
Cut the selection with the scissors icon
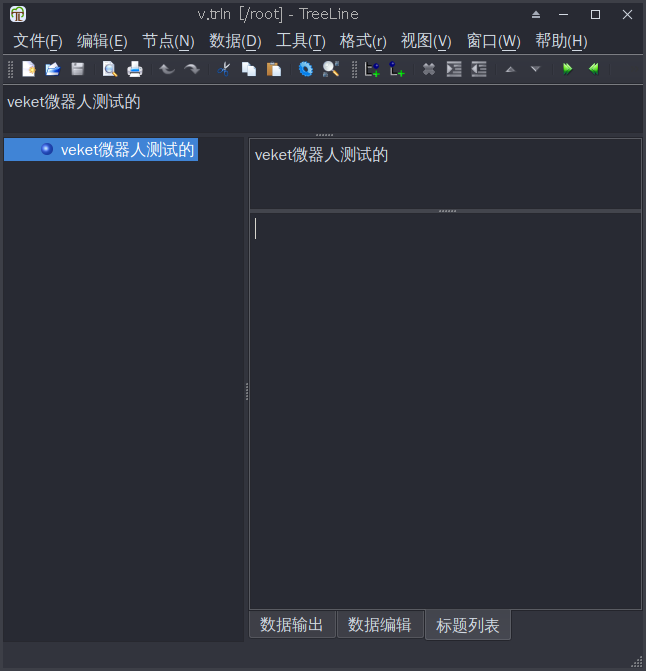pos(224,69)
